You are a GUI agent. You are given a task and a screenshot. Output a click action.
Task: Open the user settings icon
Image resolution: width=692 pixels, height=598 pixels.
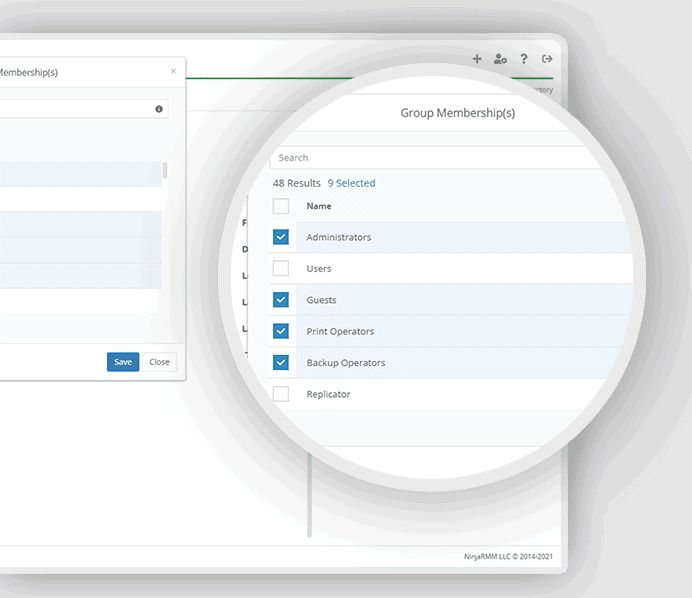pos(500,59)
